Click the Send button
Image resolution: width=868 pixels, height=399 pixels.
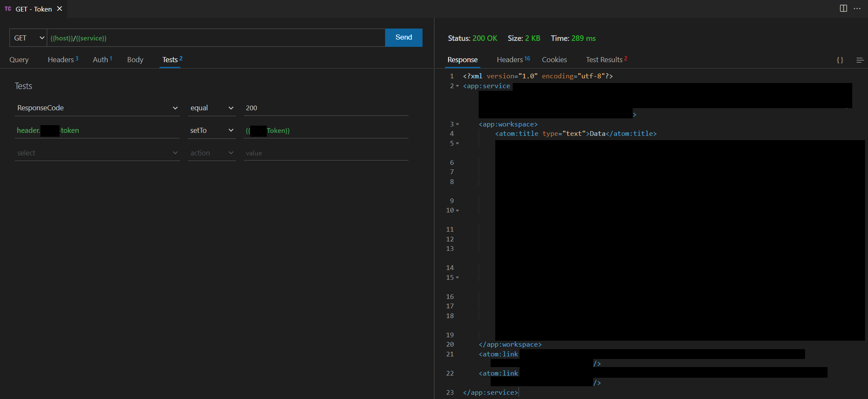point(403,37)
